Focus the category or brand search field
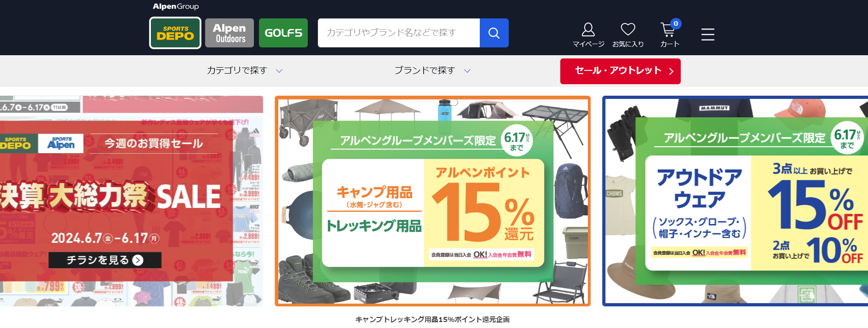The width and height of the screenshot is (868, 328). tap(399, 33)
